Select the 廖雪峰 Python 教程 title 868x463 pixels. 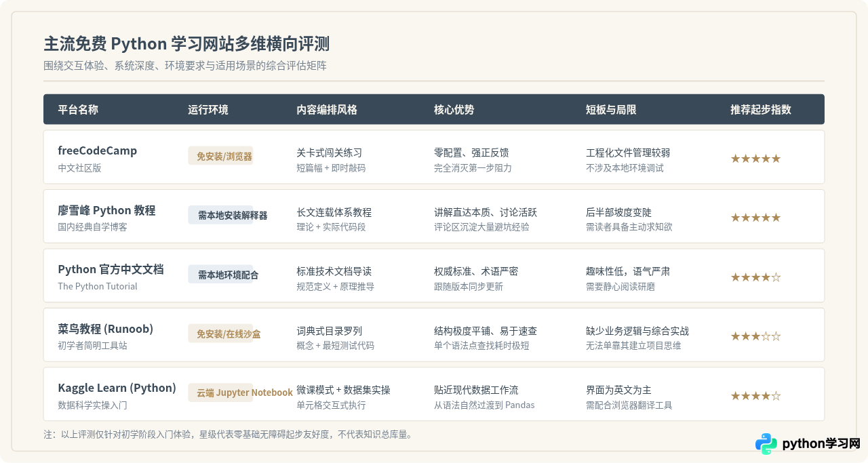[106, 210]
